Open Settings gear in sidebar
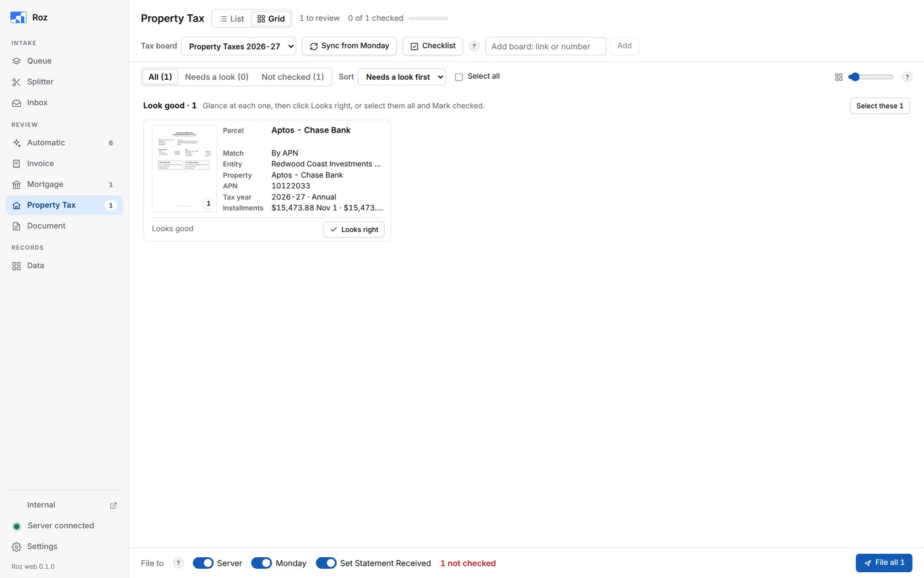 click(x=64, y=547)
